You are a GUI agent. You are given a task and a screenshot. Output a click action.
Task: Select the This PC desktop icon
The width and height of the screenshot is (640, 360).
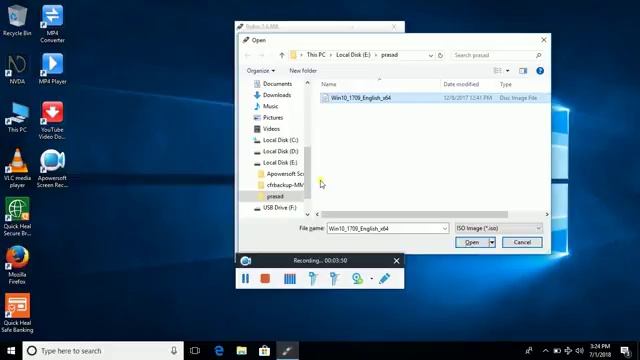17,117
